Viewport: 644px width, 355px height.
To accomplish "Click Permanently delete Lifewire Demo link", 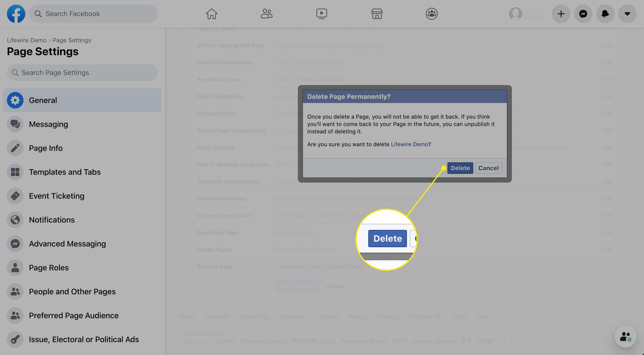I will click(x=319, y=266).
